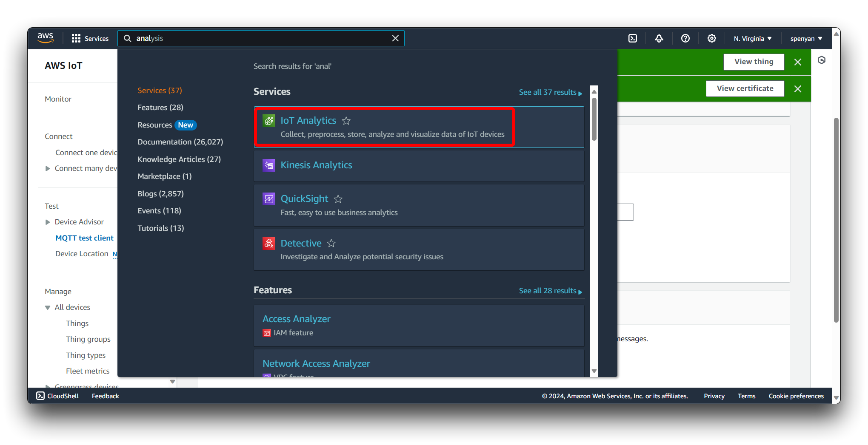Dismiss the View thing notification banner
This screenshot has height=445, width=868.
click(798, 62)
